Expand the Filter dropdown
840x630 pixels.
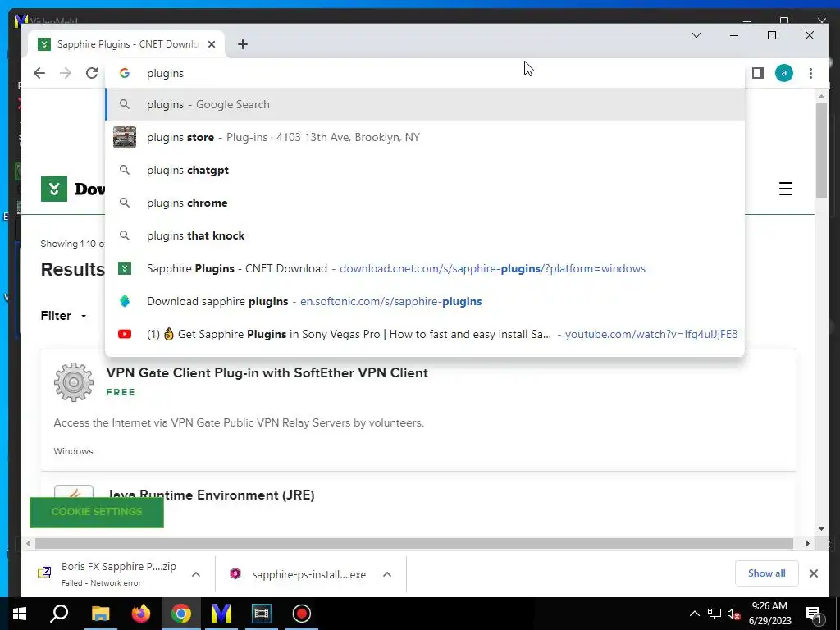coord(64,316)
